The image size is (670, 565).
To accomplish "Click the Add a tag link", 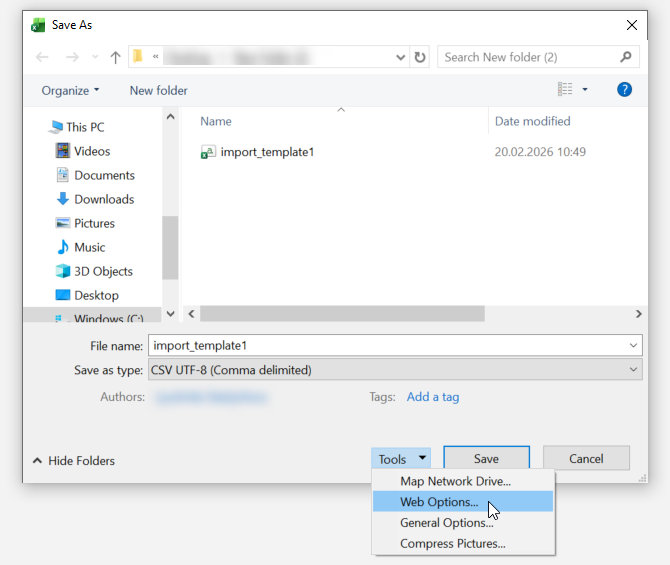I will (x=433, y=397).
